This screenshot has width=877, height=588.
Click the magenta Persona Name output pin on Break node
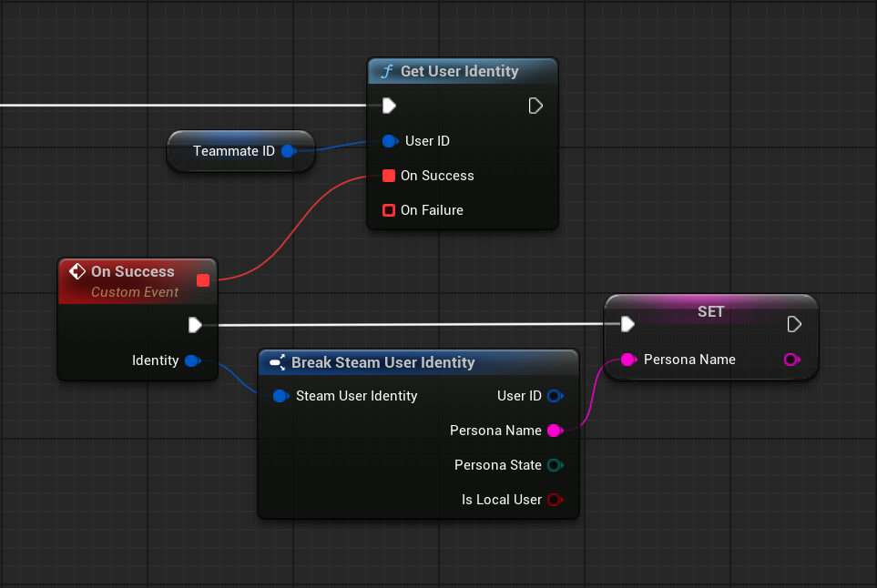point(555,431)
